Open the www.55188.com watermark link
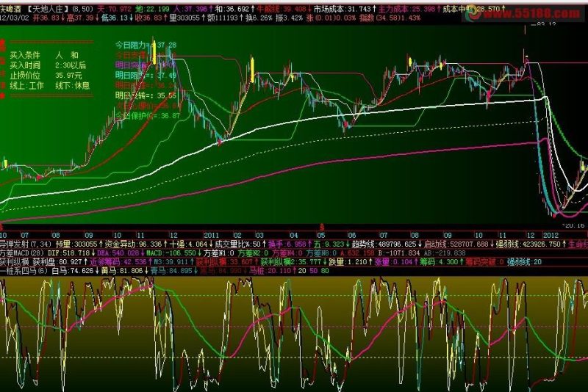 [531, 14]
